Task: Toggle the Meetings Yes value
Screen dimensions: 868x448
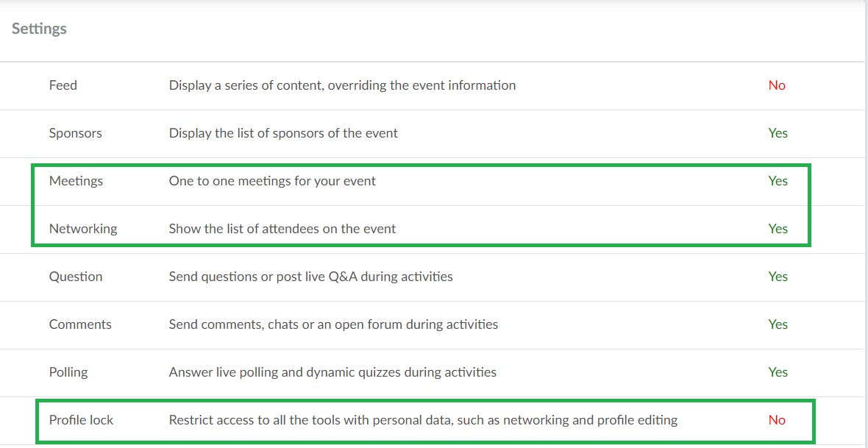Action: coord(778,181)
